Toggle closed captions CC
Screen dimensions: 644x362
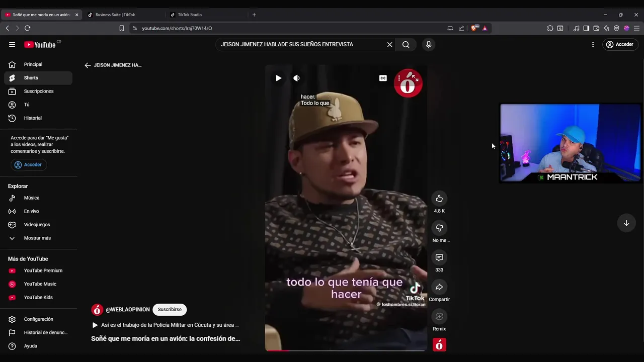coord(383,78)
